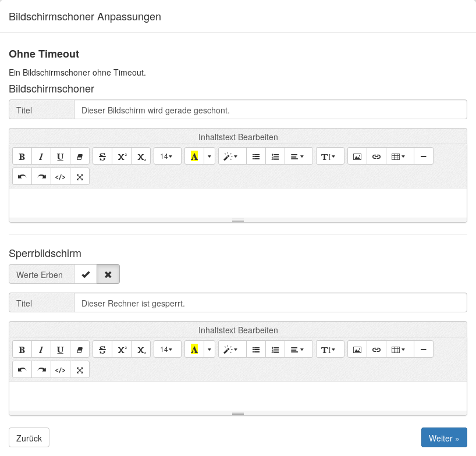Open line height menu in Sperrbildschirm editor
This screenshot has height=456, width=476.
[x=329, y=350]
